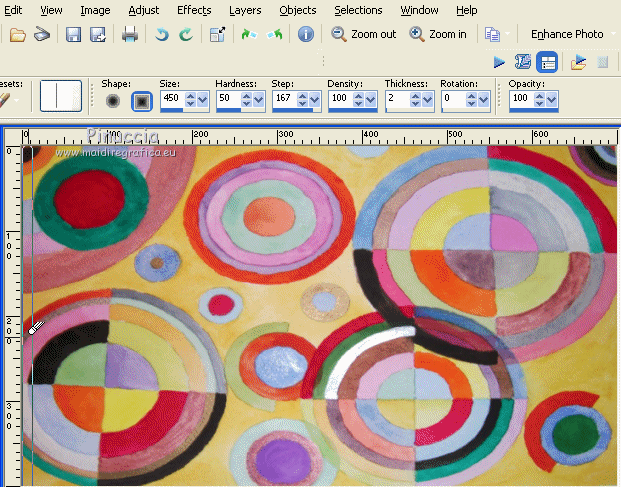Click the Print icon
Image resolution: width=621 pixels, height=487 pixels.
(x=130, y=34)
